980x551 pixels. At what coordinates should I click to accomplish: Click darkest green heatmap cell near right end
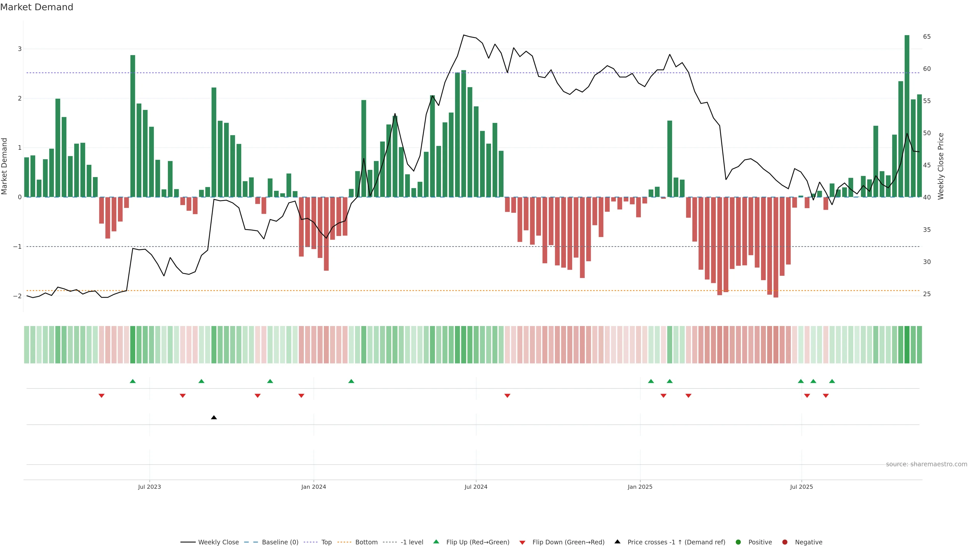[x=907, y=345]
